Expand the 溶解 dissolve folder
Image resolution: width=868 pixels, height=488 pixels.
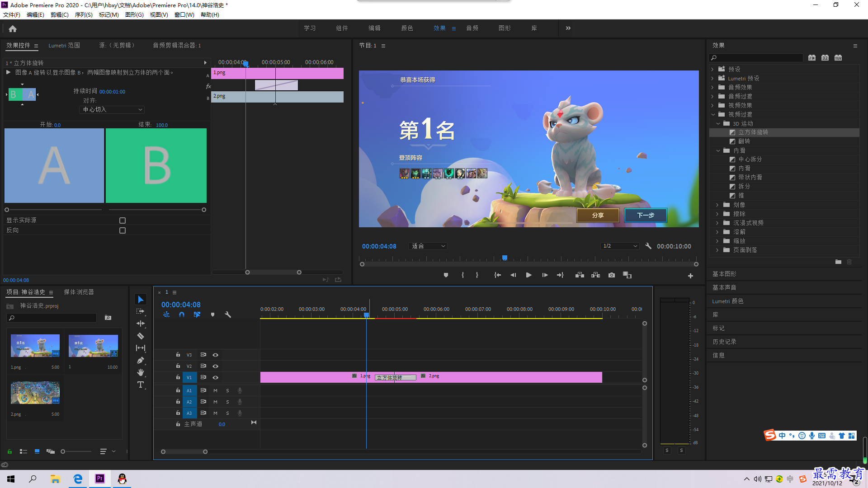[717, 232]
